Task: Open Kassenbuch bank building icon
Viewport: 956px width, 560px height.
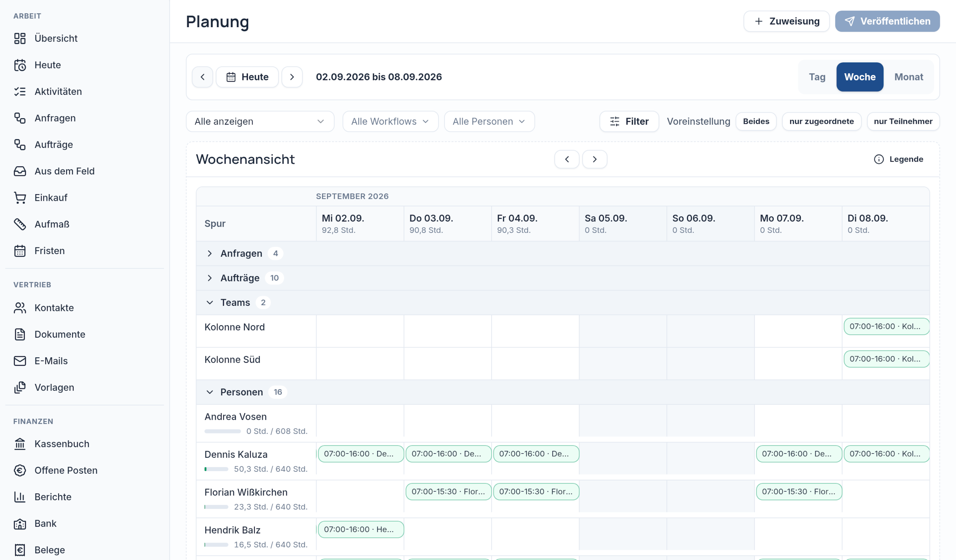Action: 20,444
